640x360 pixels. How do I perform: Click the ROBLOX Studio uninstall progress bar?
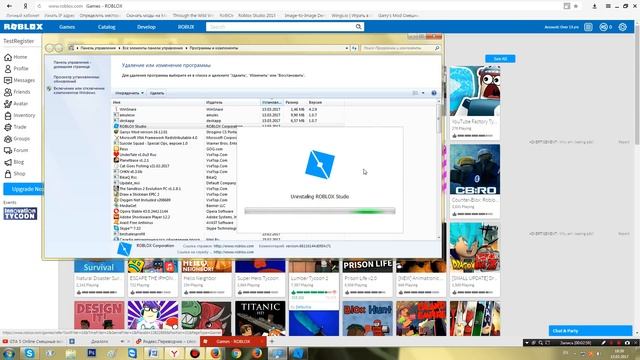click(320, 211)
